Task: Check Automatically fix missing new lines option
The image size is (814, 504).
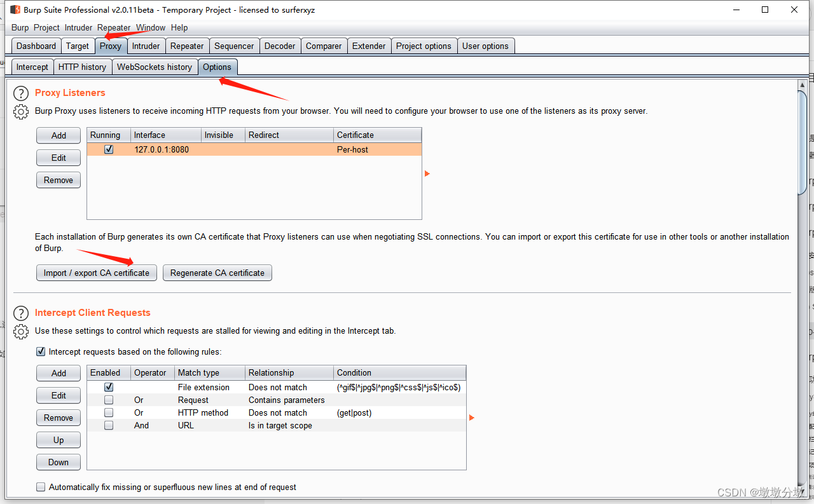Action: tap(41, 487)
